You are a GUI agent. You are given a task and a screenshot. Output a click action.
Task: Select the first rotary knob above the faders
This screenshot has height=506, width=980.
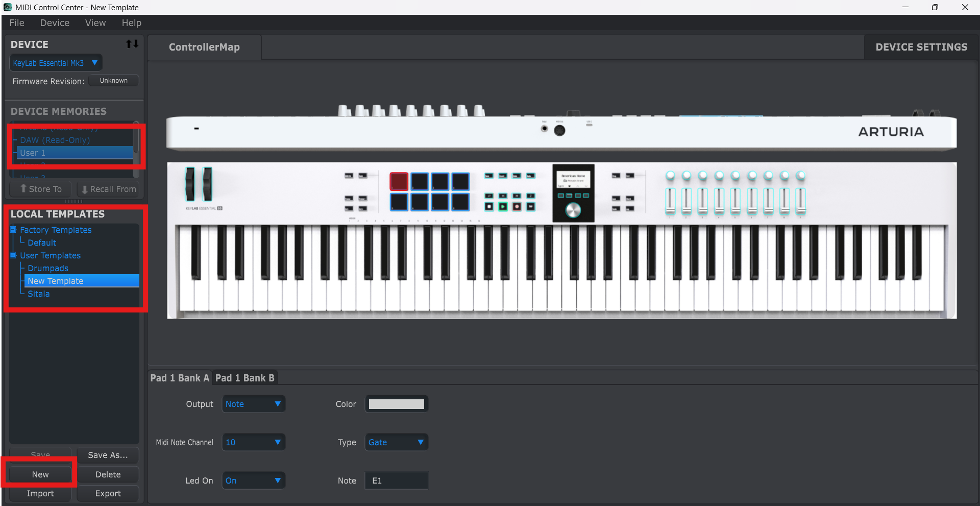(670, 176)
